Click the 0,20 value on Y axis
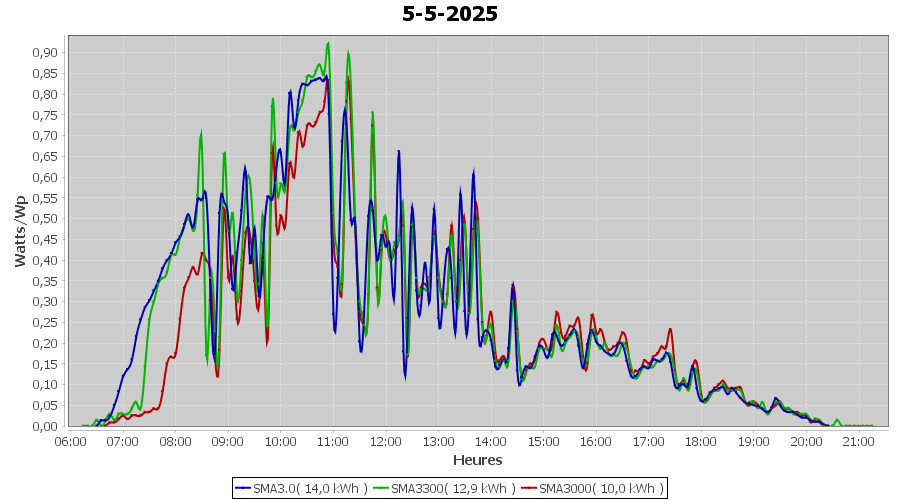900x500 pixels. (x=45, y=343)
